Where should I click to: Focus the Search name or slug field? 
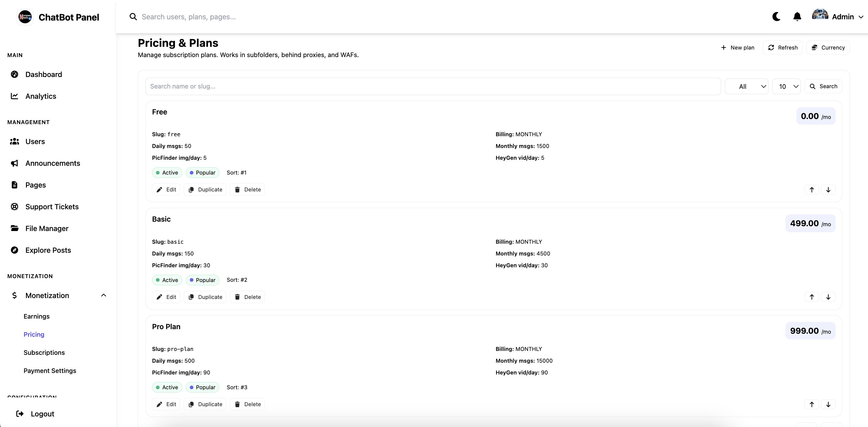433,87
